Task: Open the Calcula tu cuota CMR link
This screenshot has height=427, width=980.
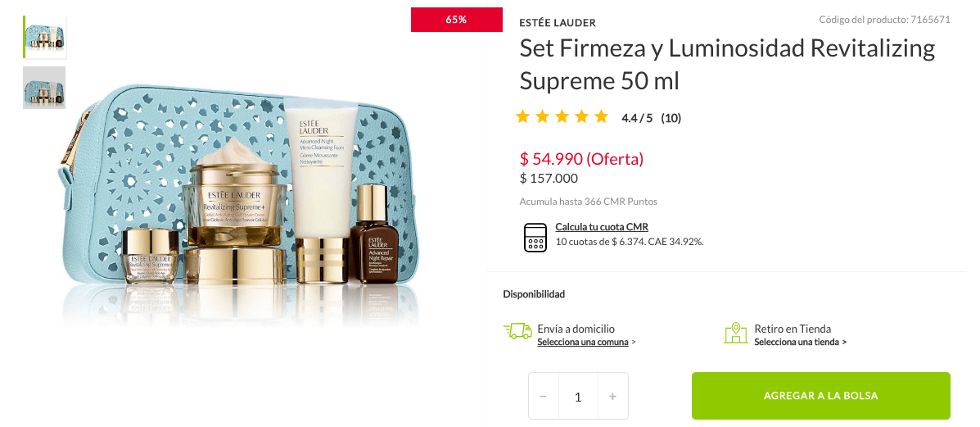Action: click(x=602, y=227)
